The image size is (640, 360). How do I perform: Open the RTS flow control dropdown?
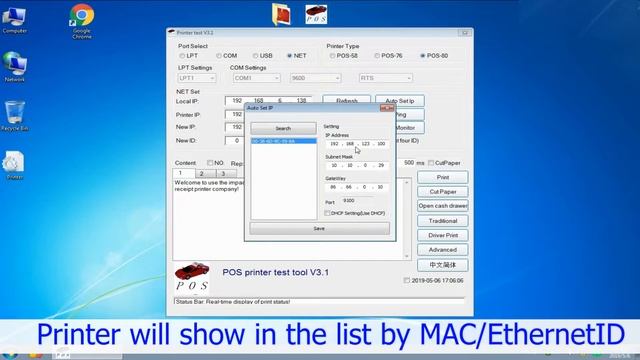[385, 78]
